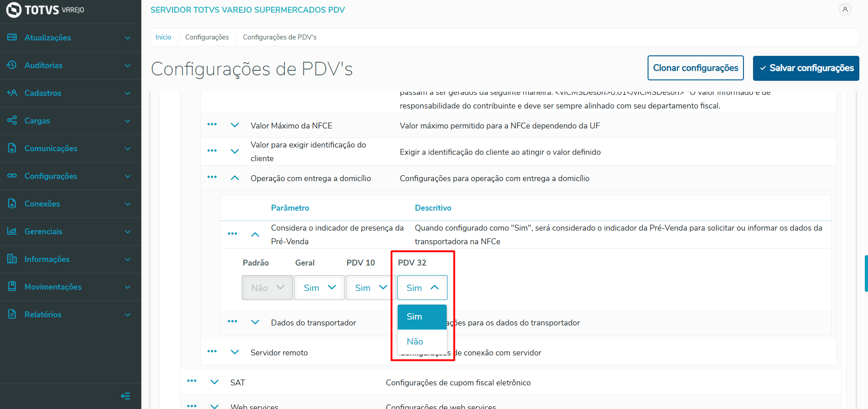
Task: Expand the Comunicações sidebar menu
Action: 128,148
